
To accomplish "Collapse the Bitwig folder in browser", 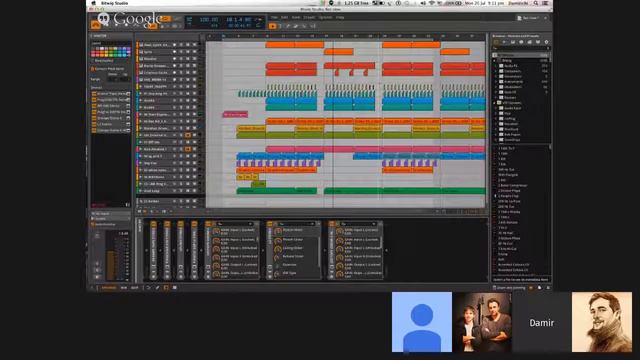I will click(x=495, y=60).
